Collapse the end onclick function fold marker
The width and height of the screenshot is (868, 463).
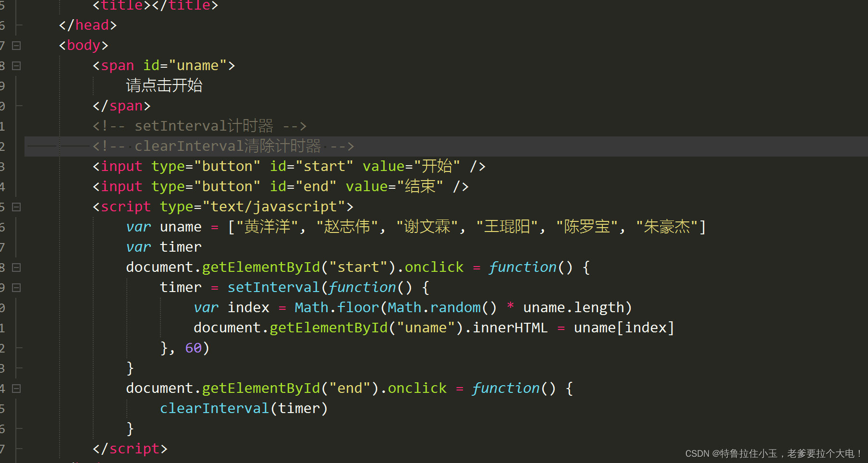(16, 388)
